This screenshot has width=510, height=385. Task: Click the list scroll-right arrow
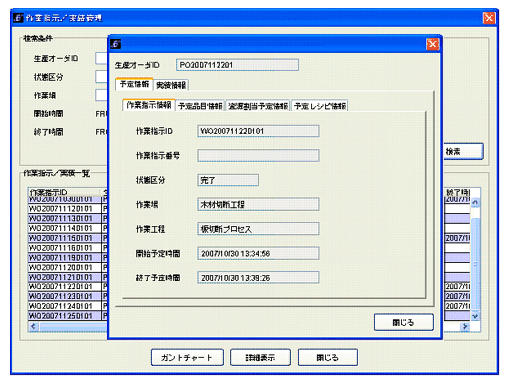[465, 326]
